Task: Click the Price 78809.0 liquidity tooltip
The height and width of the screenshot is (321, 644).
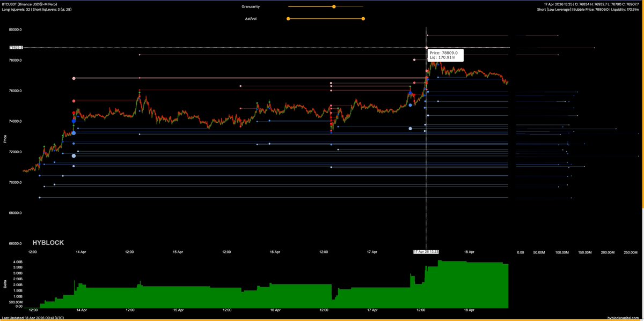Action: pos(445,56)
